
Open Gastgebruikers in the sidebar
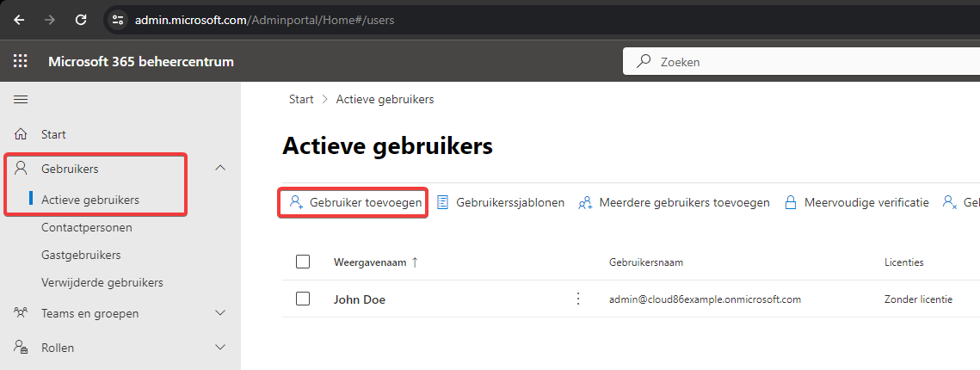tap(81, 255)
